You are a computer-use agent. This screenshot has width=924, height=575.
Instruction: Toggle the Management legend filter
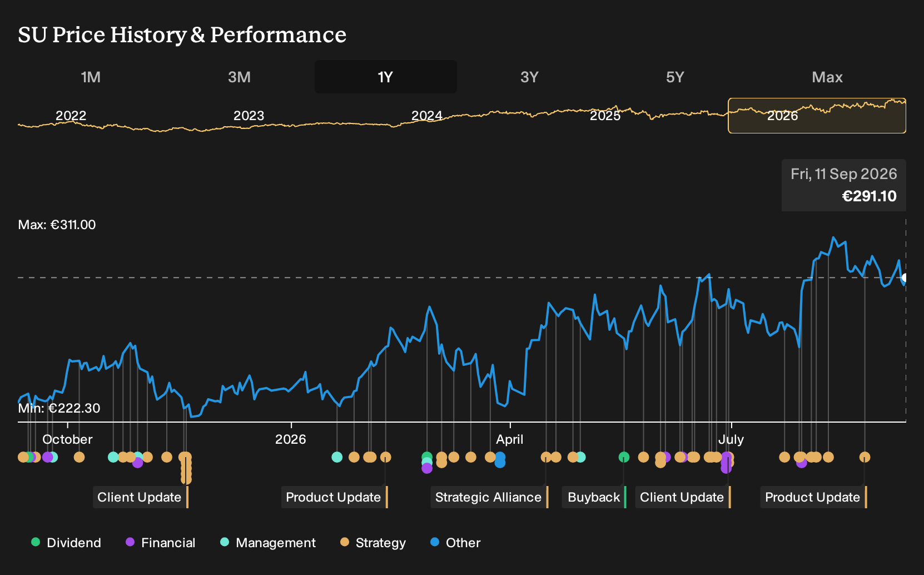pos(268,543)
